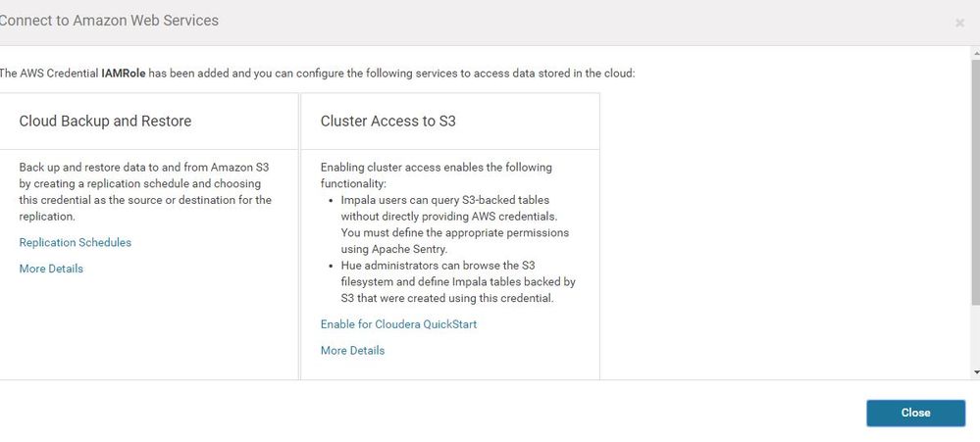980x442 pixels.
Task: Open More Details under Cloud Backup and Restore
Action: click(51, 269)
